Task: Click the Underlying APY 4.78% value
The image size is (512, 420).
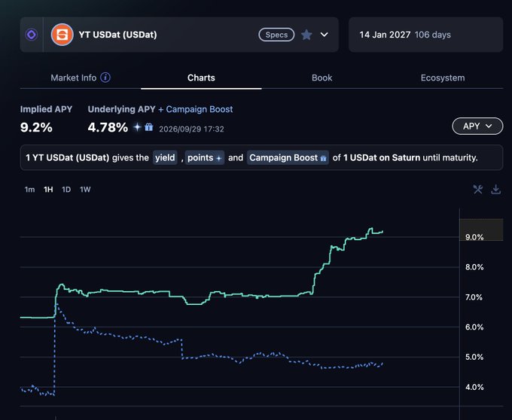Action: point(108,127)
